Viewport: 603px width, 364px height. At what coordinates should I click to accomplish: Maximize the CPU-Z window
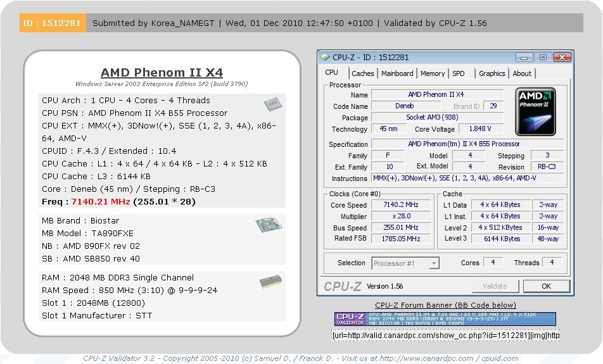click(x=543, y=57)
